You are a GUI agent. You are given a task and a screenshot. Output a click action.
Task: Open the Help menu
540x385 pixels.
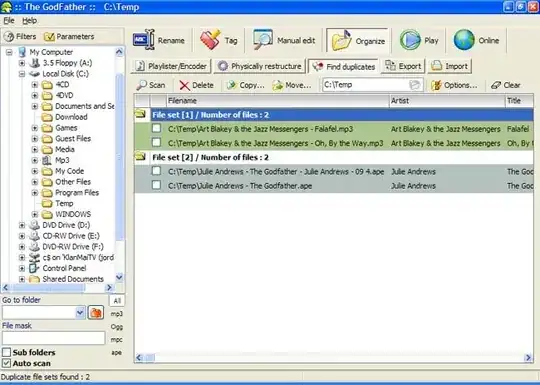coord(30,21)
